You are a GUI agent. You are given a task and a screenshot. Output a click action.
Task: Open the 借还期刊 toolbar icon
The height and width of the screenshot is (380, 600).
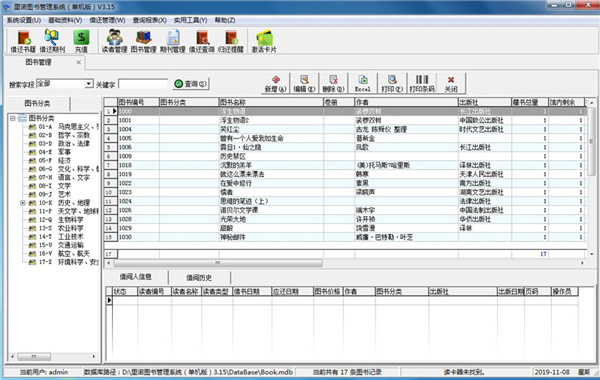(x=52, y=41)
